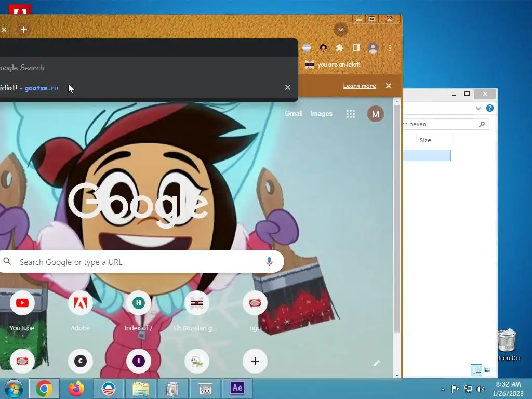
Task: Open the Google account M avatar
Action: 376,114
